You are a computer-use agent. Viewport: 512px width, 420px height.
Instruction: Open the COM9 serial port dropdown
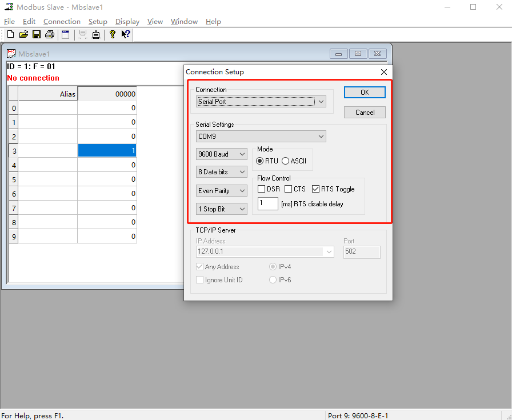coord(321,137)
